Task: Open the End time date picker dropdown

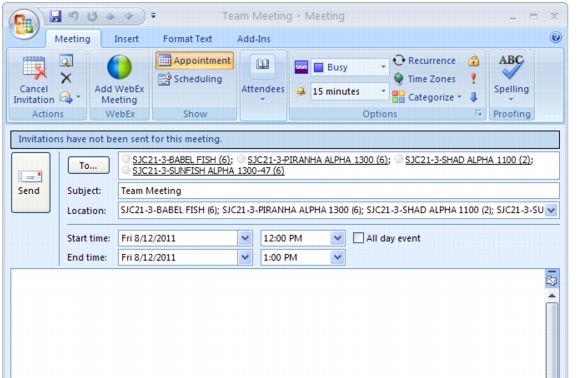Action: coord(245,258)
